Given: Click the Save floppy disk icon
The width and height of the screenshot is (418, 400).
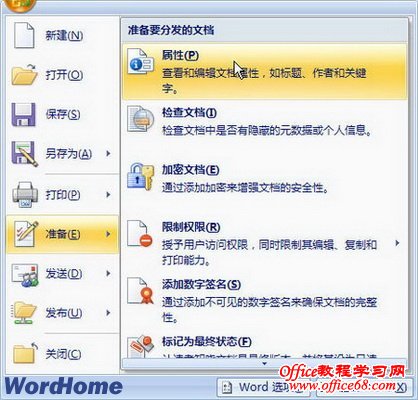Looking at the screenshot, I should pyautogui.click(x=23, y=115).
